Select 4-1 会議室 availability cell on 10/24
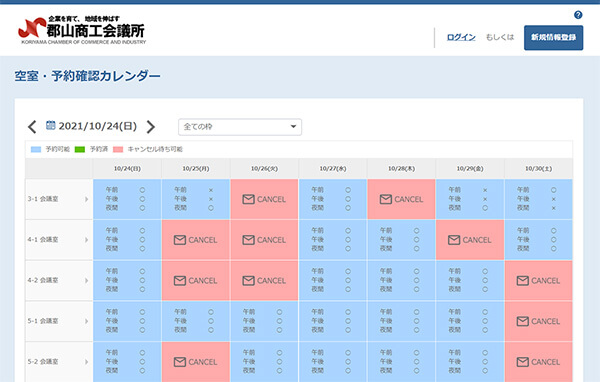The width and height of the screenshot is (600, 382). pos(127,240)
